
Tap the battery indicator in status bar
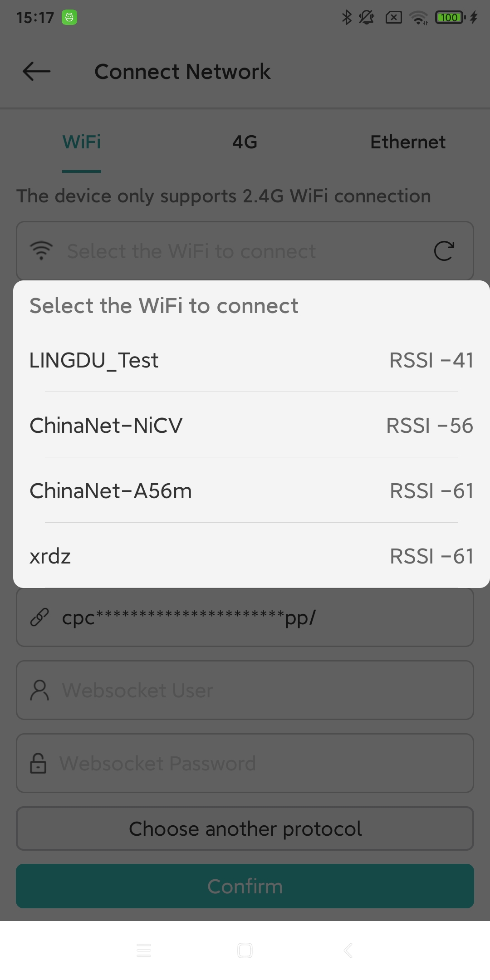click(450, 18)
